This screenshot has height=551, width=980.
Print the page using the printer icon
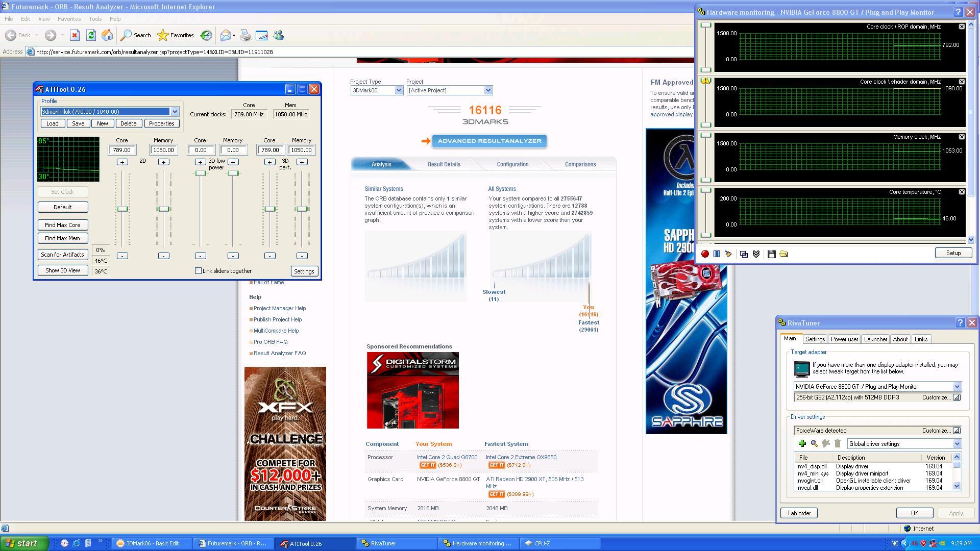coord(246,35)
